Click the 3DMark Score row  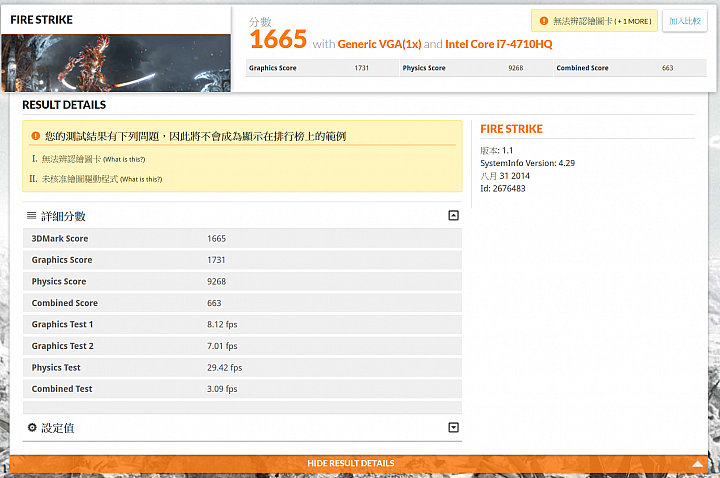coord(242,238)
